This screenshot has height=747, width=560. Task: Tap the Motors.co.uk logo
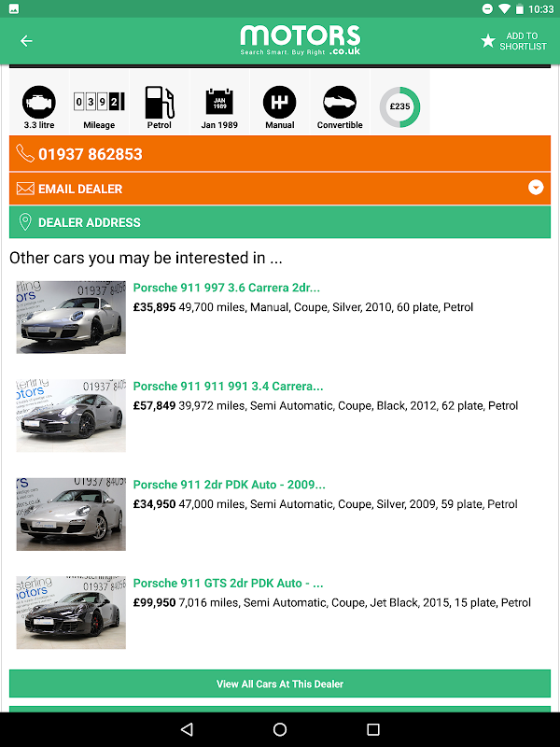pyautogui.click(x=300, y=40)
